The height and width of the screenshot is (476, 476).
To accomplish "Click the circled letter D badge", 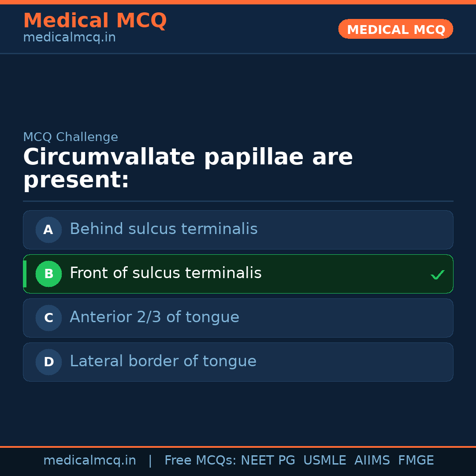I will tap(48, 362).
